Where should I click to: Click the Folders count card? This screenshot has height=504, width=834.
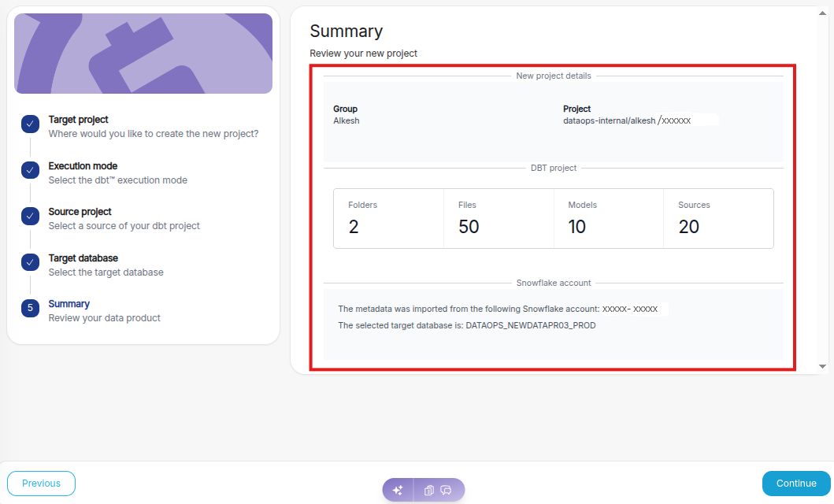pyautogui.click(x=388, y=218)
